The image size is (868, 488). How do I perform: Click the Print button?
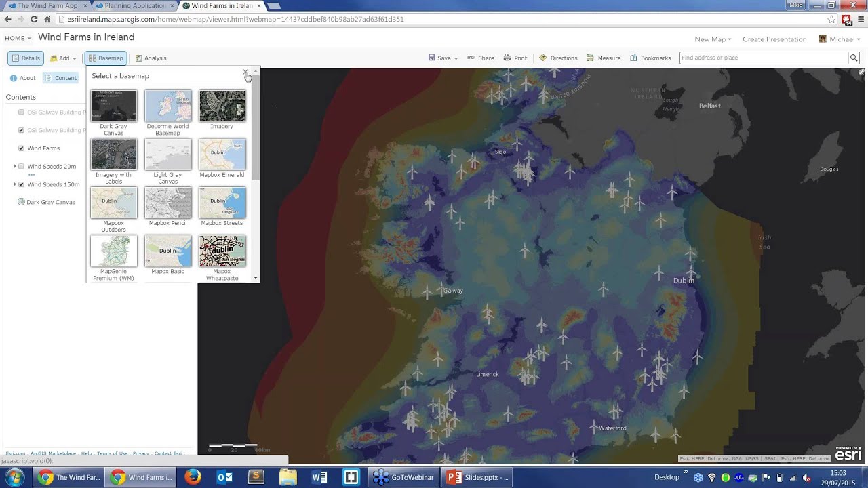pyautogui.click(x=515, y=58)
